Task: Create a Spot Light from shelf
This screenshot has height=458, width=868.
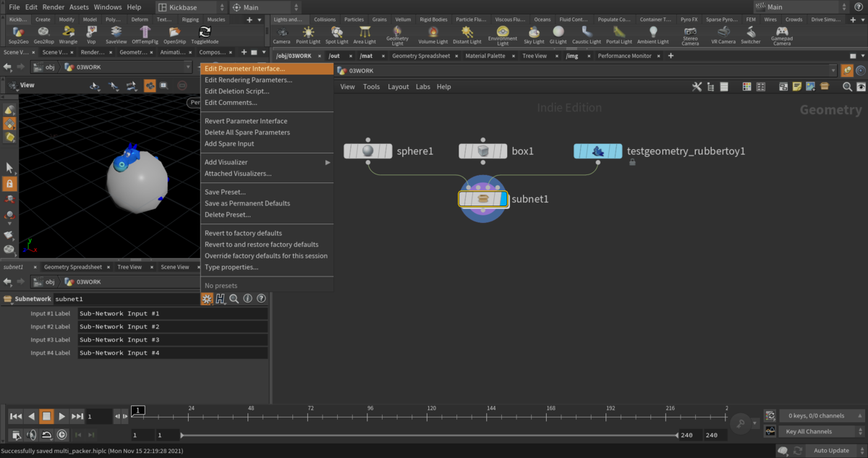Action: click(x=336, y=35)
